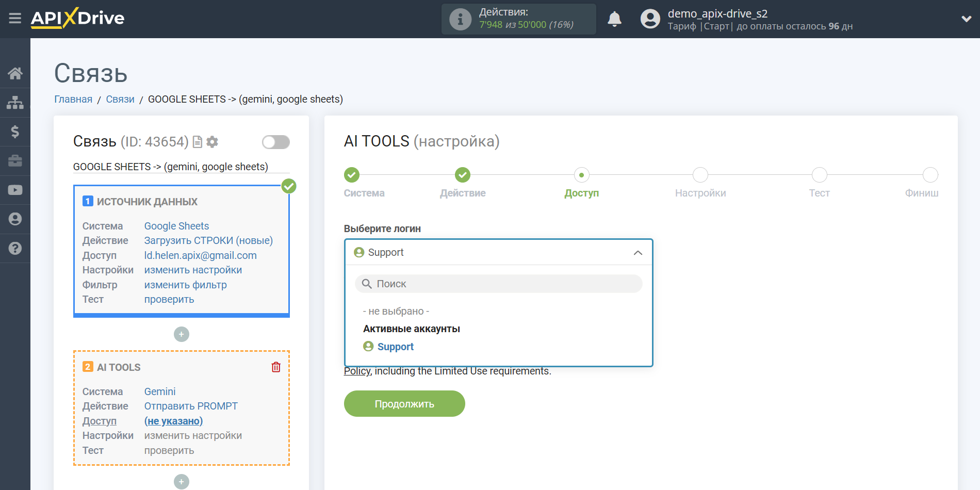Open Отправить PROMPT action link

191,406
